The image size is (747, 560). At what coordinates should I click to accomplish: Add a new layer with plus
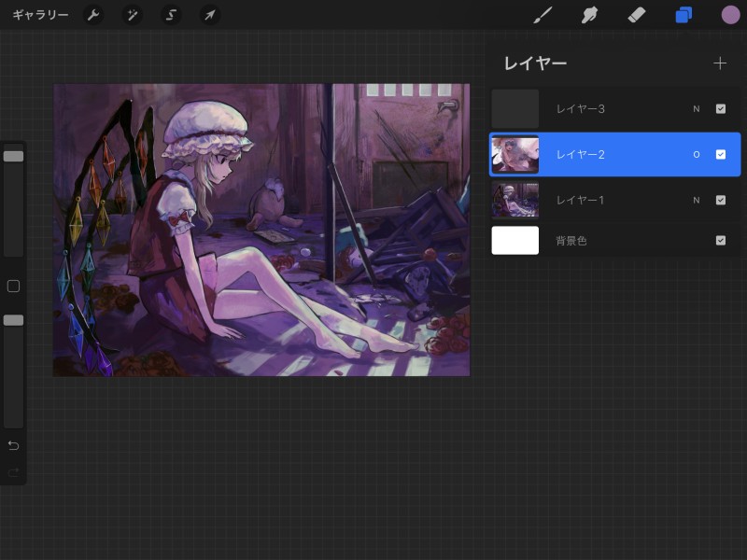coord(720,63)
